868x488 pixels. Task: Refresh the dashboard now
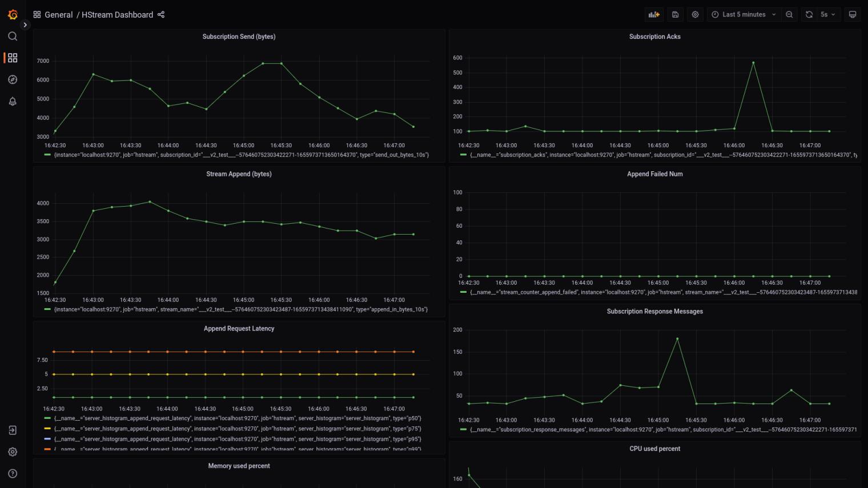click(x=809, y=15)
